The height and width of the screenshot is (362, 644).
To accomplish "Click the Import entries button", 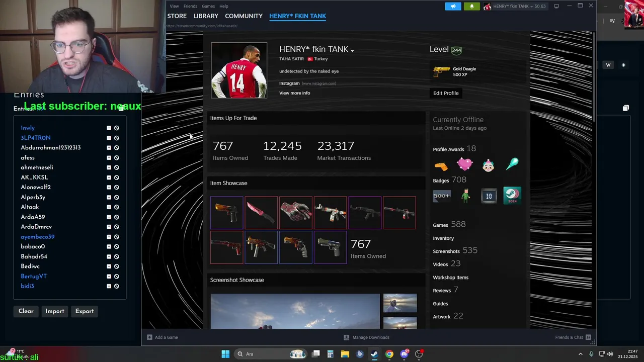I will tap(55, 311).
